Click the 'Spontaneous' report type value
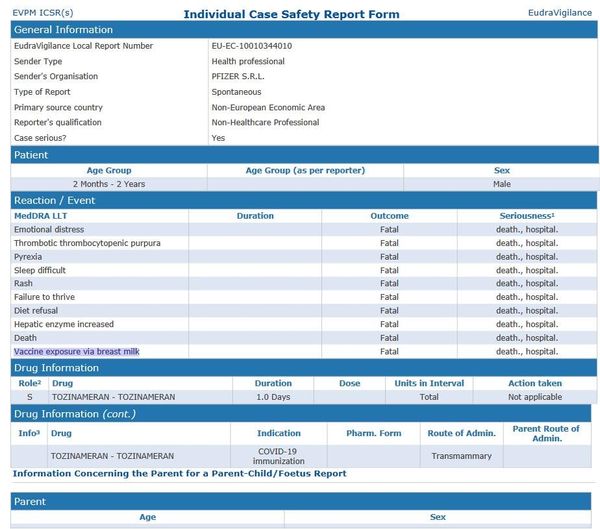 coord(236,92)
